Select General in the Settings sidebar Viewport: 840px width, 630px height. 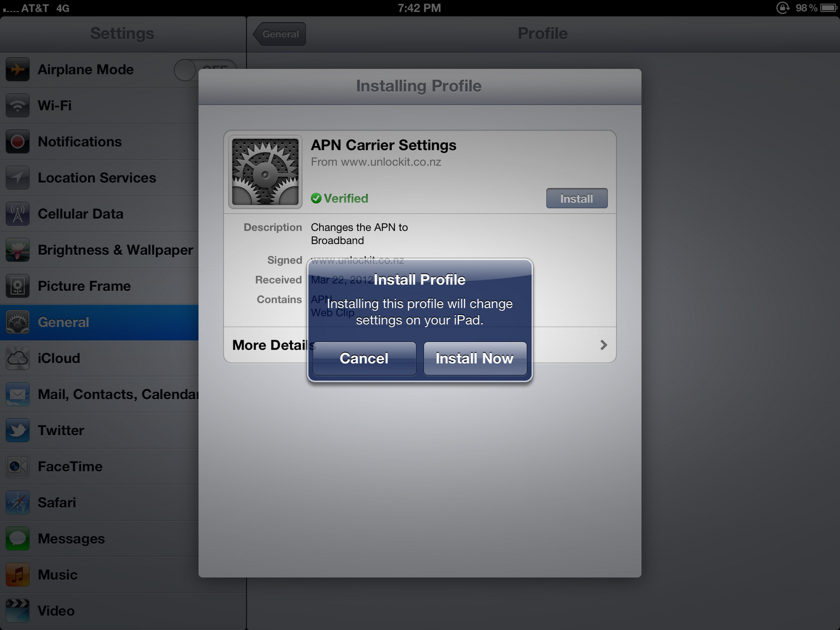click(63, 322)
